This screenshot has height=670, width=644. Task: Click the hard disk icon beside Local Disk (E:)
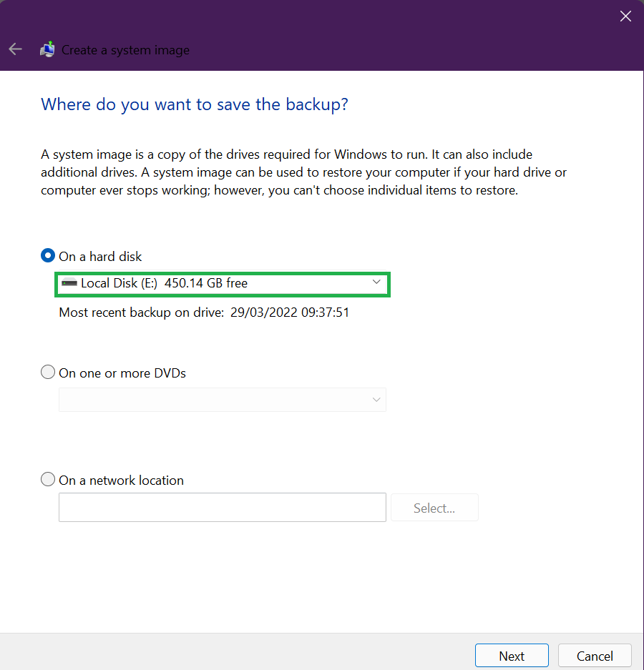pos(70,282)
